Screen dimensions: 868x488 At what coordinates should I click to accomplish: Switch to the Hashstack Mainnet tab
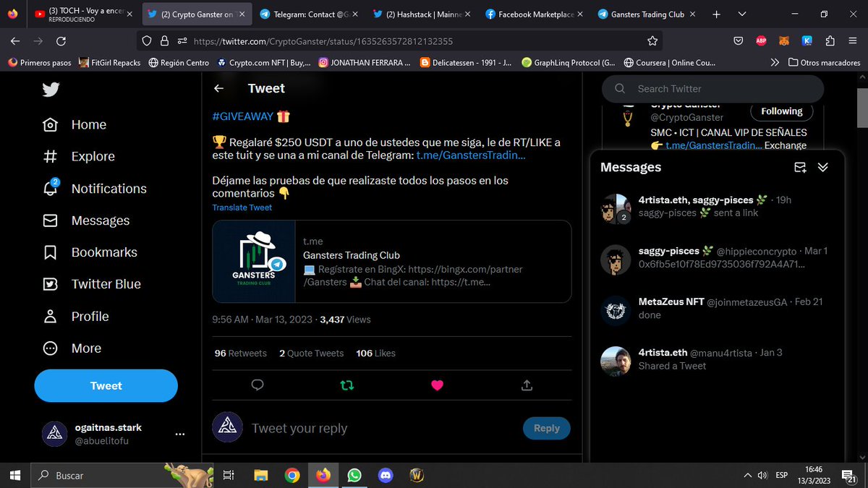421,14
